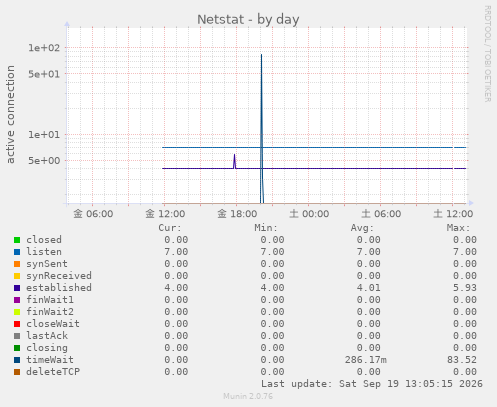Screen dimensions: 497x407
Task: Click the red closeWait legend swatch
Action: (x=17, y=324)
